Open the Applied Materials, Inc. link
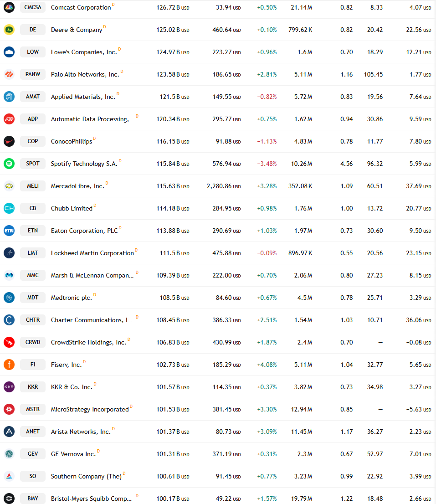436x504 pixels. (83, 97)
